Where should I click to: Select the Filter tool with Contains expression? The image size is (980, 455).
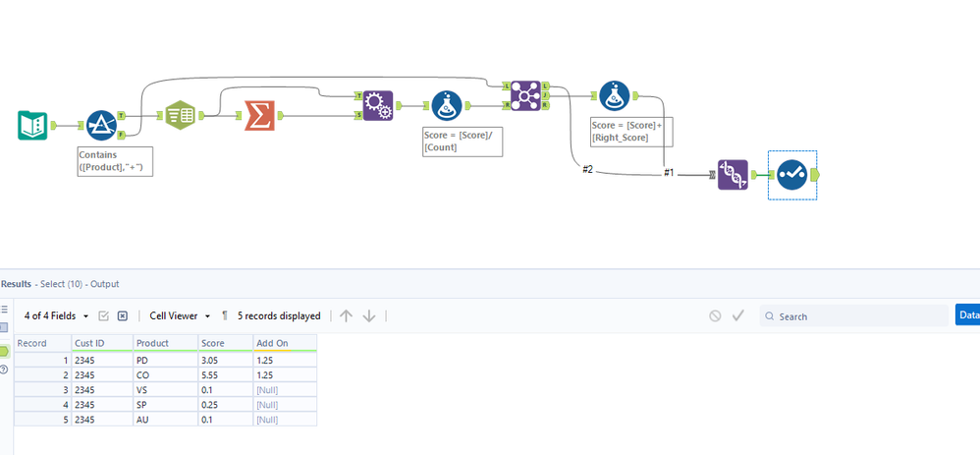(101, 125)
